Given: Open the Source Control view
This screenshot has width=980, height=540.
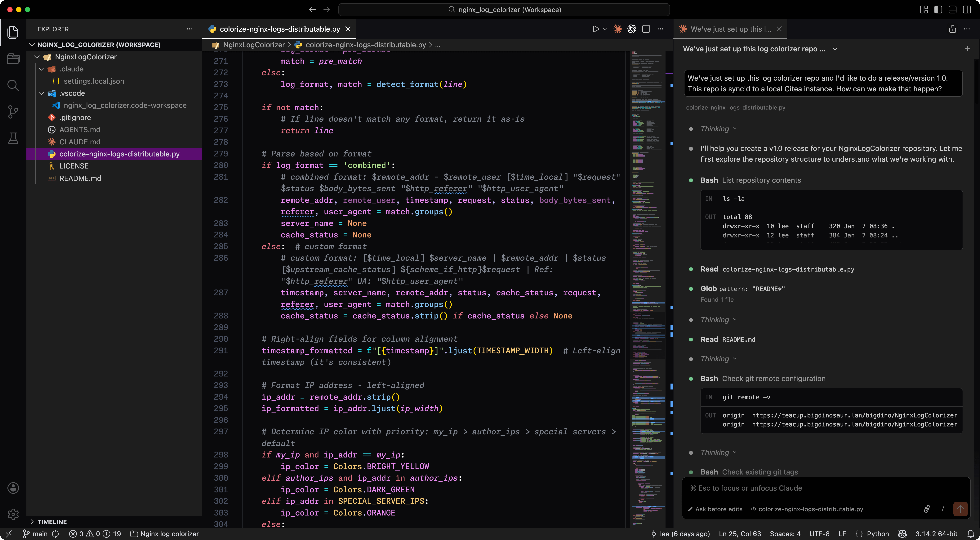Looking at the screenshot, I should (13, 111).
